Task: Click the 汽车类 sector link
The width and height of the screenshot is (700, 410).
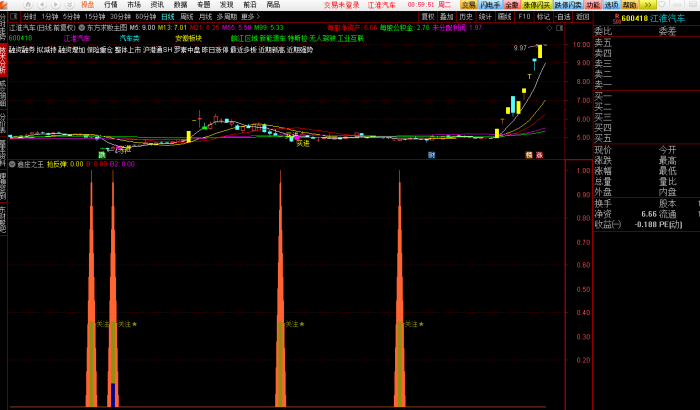Action: tap(130, 38)
